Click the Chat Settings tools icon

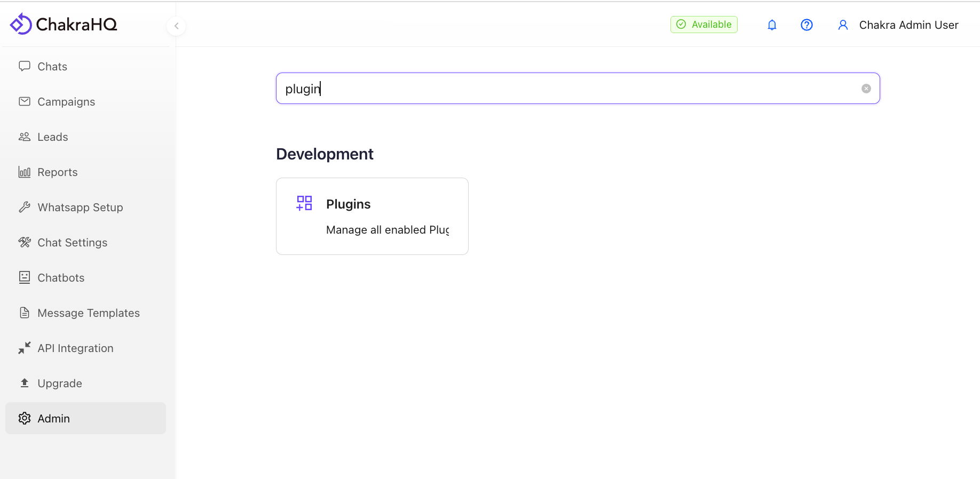coord(25,243)
